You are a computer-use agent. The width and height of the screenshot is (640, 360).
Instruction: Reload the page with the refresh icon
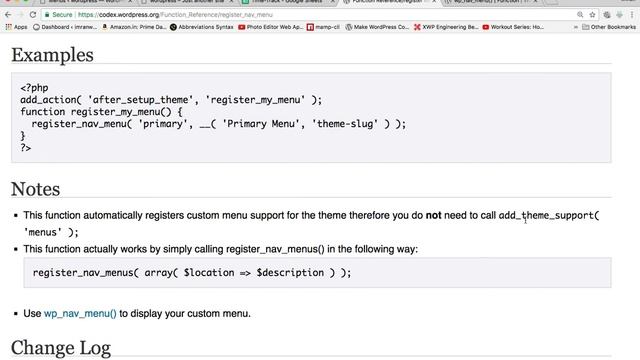tap(33, 15)
